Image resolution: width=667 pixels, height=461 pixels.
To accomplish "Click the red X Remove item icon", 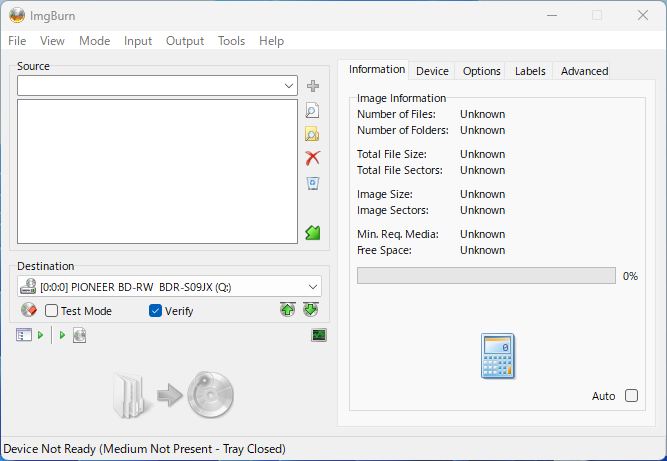I will 313,158.
